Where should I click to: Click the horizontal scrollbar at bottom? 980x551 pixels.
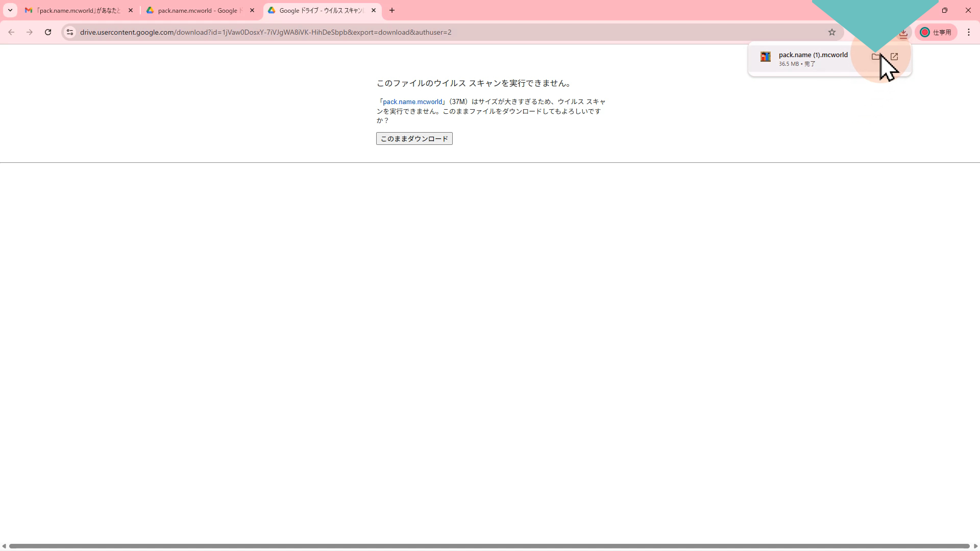(x=489, y=546)
